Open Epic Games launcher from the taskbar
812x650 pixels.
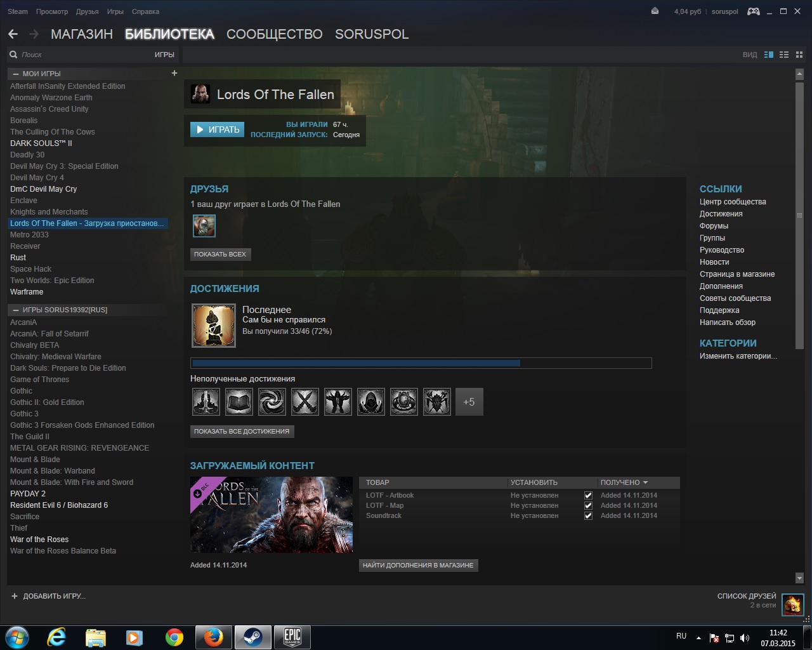[292, 637]
